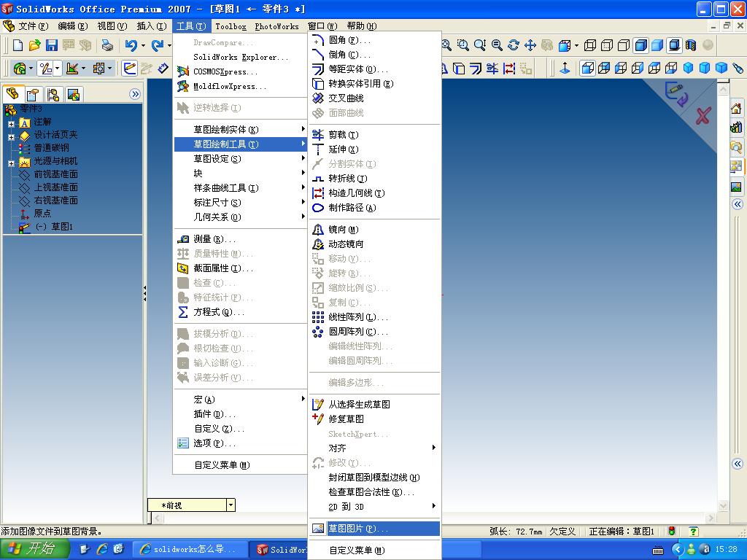Click 自定义菜单 in Tools menu

click(240, 465)
